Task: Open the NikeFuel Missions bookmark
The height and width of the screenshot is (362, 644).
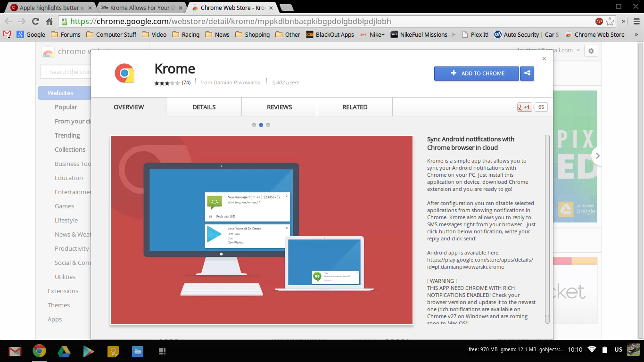Action: [x=423, y=34]
